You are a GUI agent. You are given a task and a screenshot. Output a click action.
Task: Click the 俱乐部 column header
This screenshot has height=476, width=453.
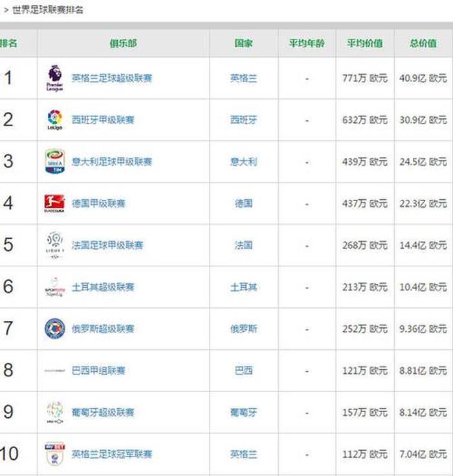click(x=123, y=43)
